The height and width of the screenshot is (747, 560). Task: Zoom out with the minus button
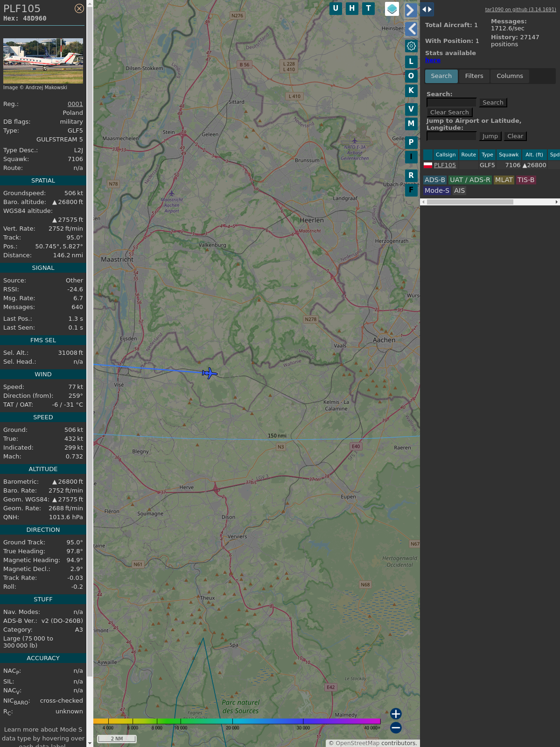[396, 727]
